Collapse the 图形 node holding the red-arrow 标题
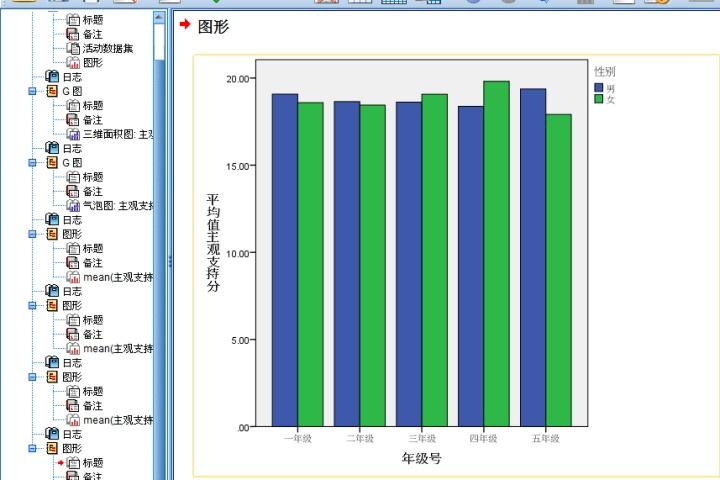 click(x=32, y=448)
